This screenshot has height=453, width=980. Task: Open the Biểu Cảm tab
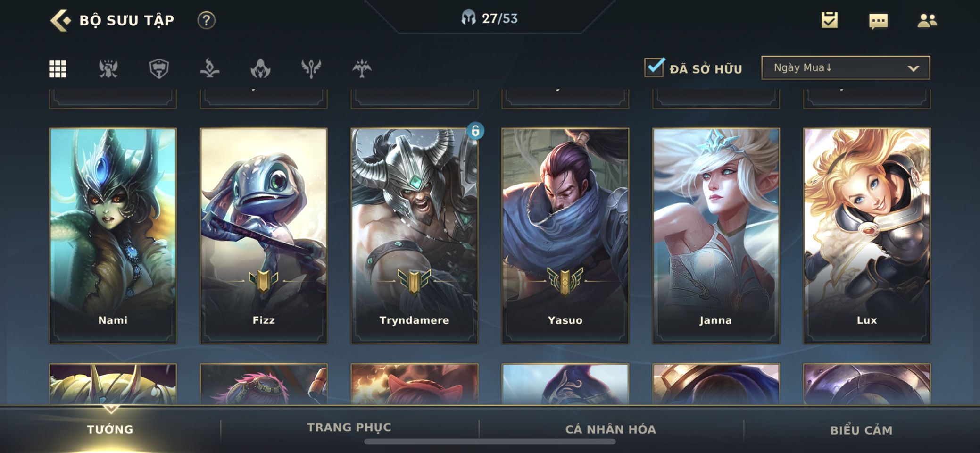click(861, 430)
